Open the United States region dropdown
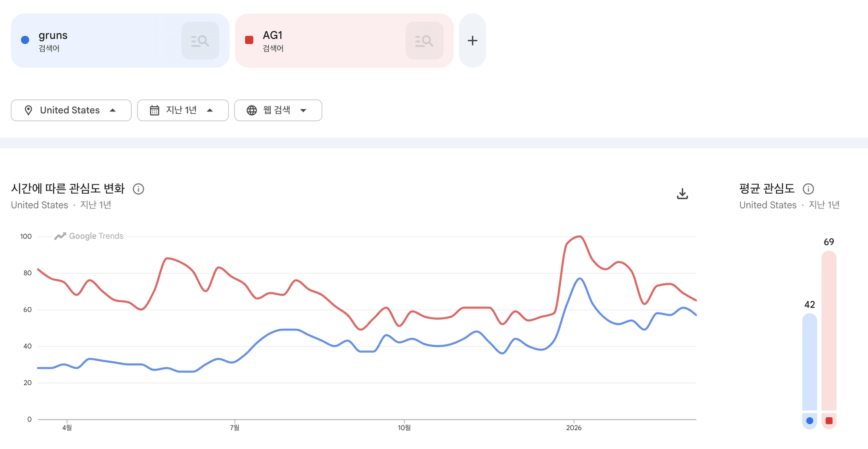Image resolution: width=868 pixels, height=449 pixels. [x=71, y=110]
